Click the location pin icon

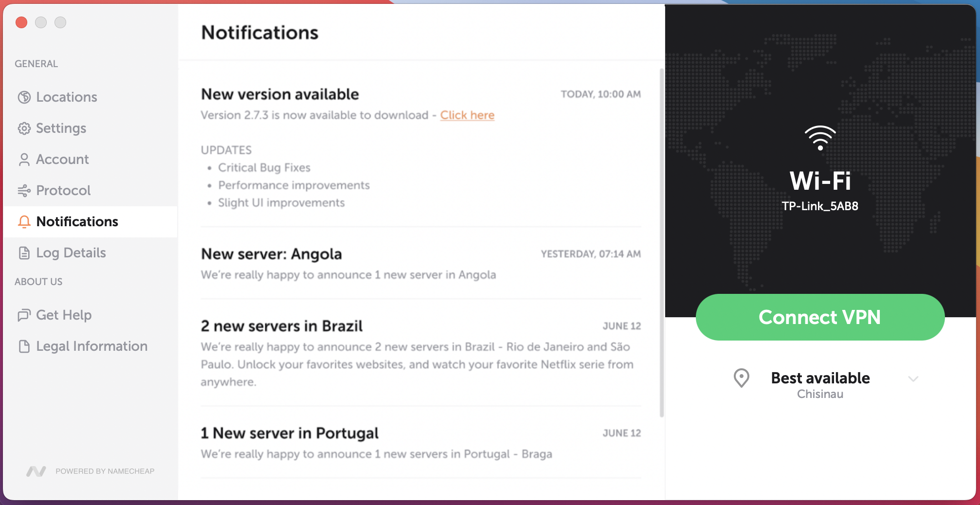pyautogui.click(x=741, y=378)
